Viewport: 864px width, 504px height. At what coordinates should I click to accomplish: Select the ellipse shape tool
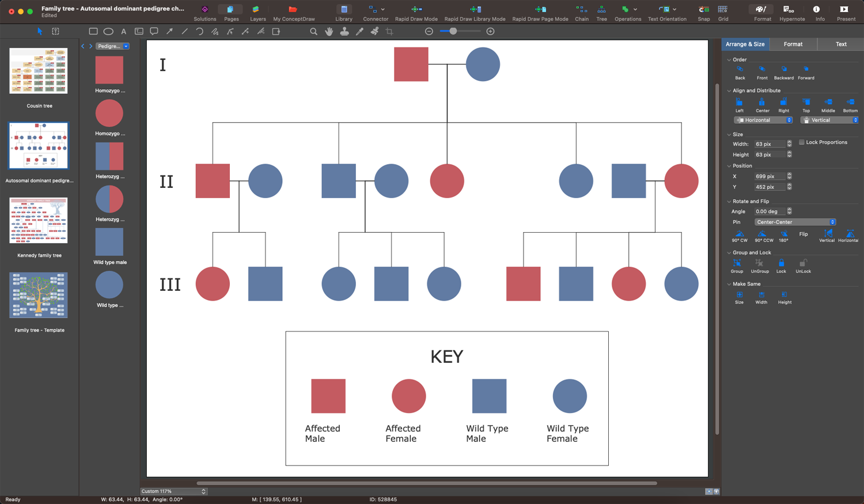[x=108, y=32]
